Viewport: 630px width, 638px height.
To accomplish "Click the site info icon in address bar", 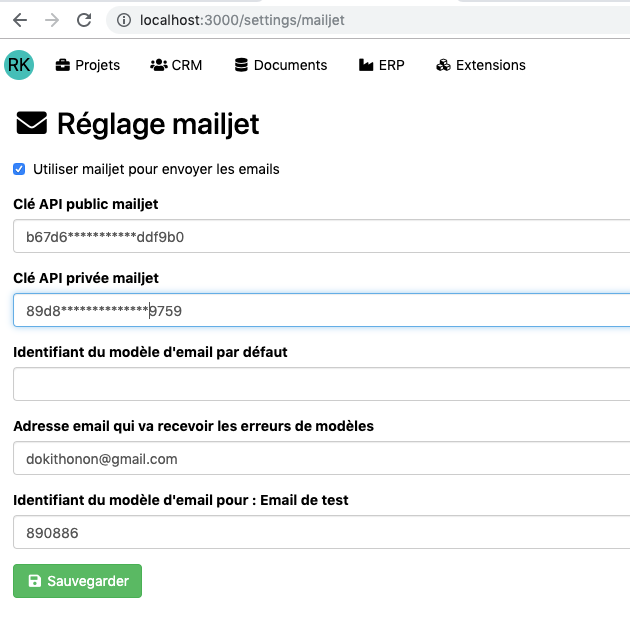I will 124,20.
